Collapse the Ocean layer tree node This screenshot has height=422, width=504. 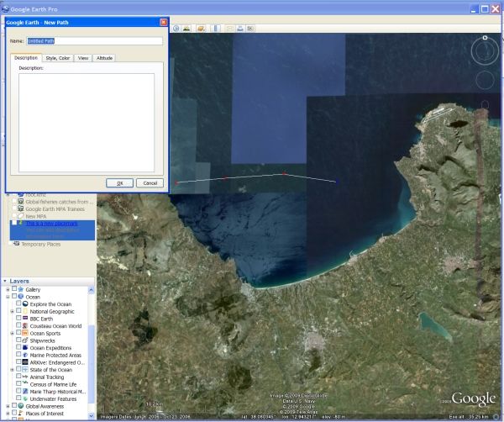[8, 297]
